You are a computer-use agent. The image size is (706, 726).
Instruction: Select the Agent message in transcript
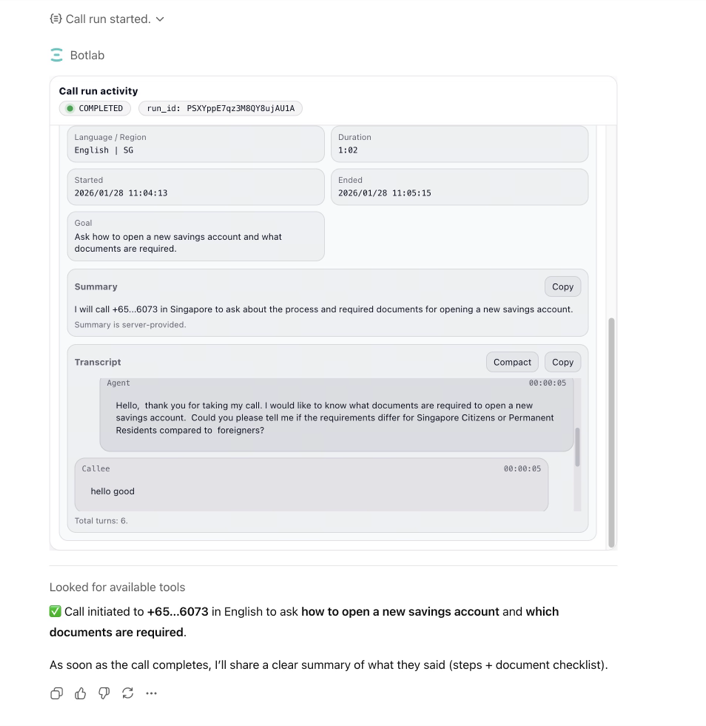(335, 417)
